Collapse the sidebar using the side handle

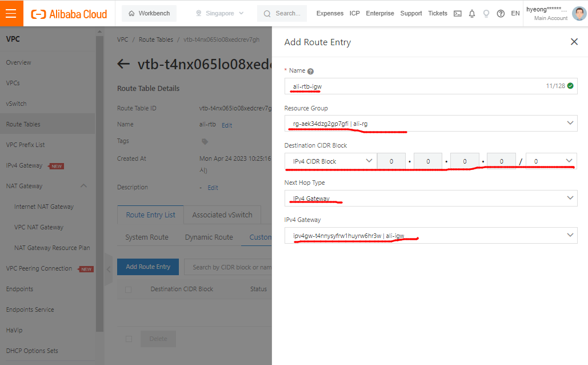point(109,269)
